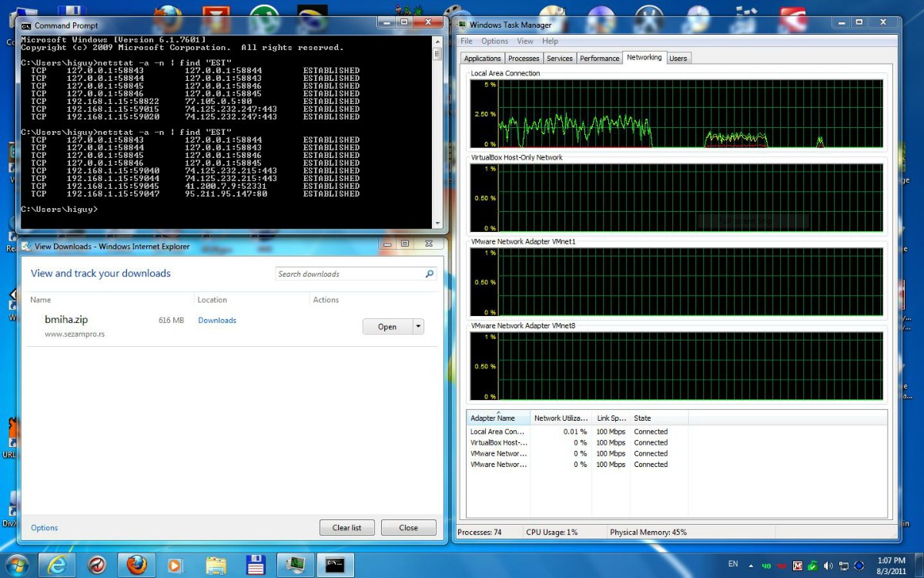Image resolution: width=924 pixels, height=578 pixels.
Task: Open Internet Explorer from the taskbar
Action: pos(57,564)
